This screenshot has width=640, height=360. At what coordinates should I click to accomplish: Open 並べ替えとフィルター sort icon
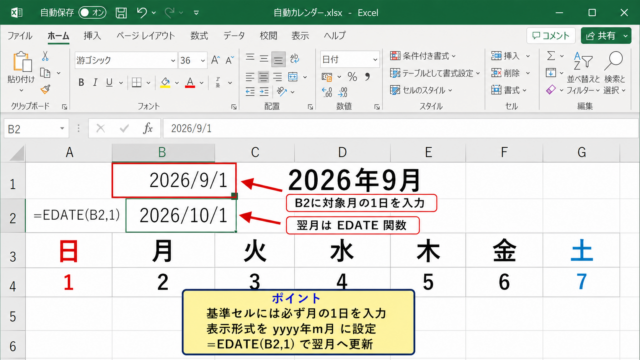point(583,61)
